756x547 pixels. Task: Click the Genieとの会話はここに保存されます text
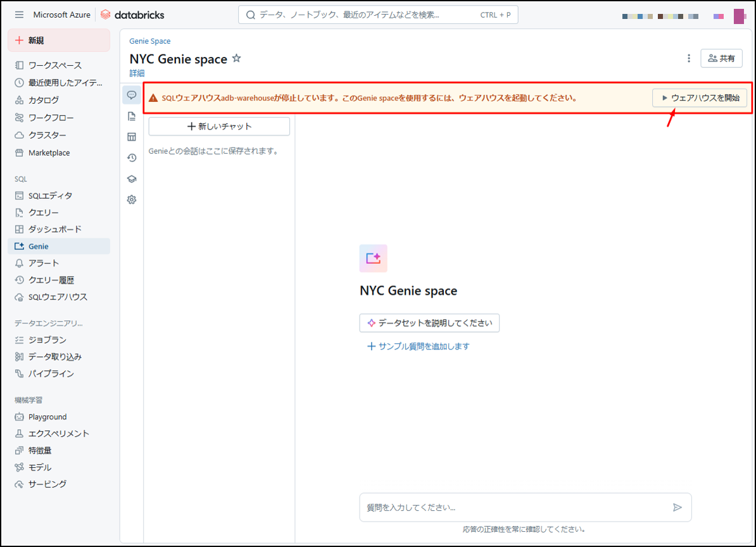(x=213, y=151)
